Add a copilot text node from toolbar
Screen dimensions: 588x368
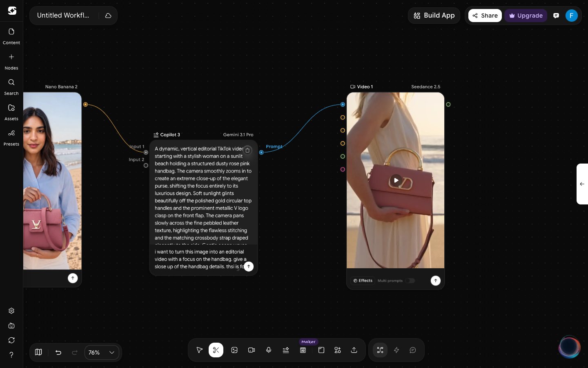(286, 350)
